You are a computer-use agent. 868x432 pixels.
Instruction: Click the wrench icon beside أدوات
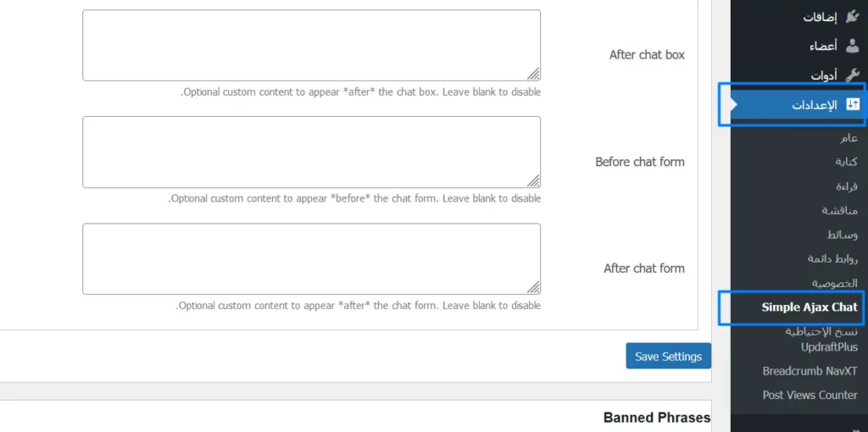pyautogui.click(x=852, y=75)
